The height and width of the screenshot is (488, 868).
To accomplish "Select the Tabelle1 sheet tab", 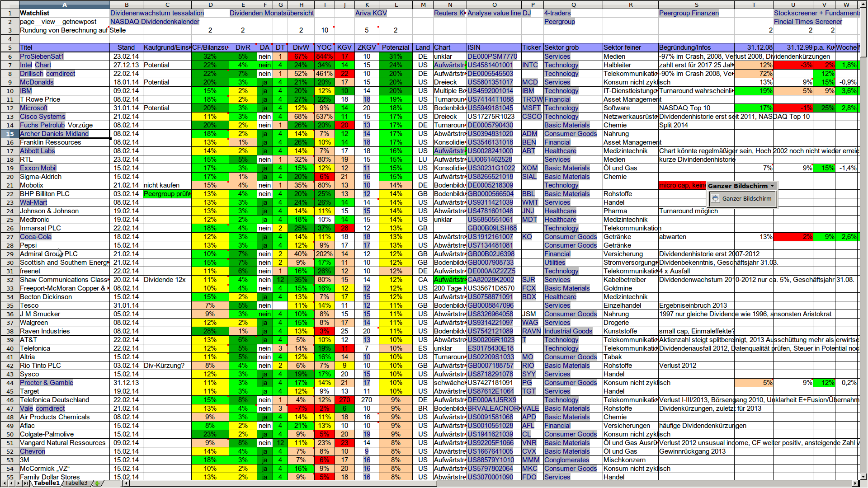I will coord(47,483).
